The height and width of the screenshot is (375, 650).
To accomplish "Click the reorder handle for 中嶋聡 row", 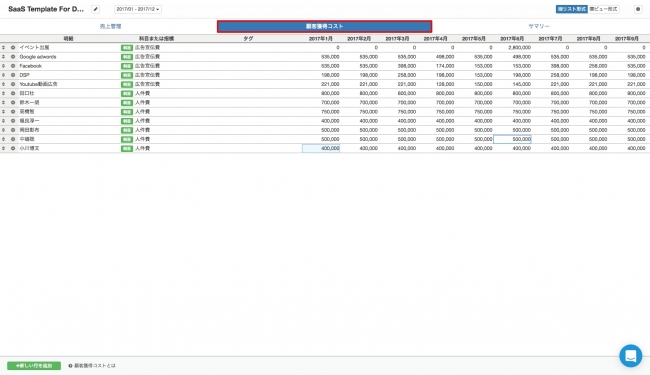I will [x=4, y=139].
